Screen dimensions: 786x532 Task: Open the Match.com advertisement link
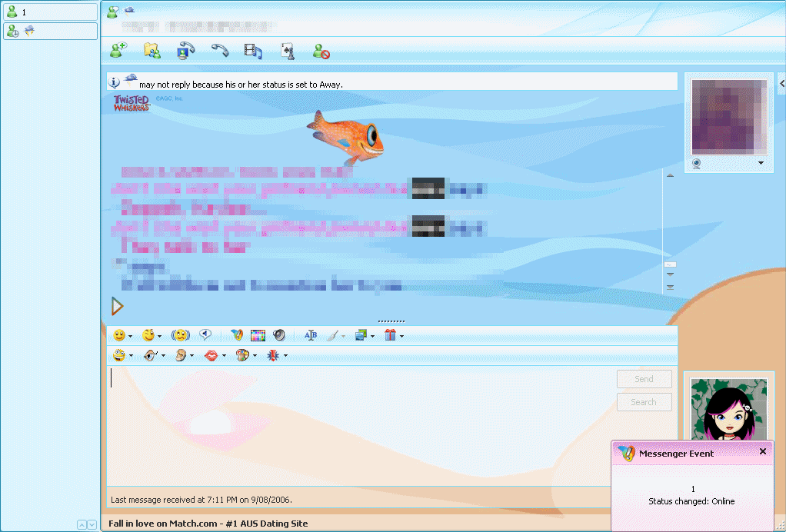pyautogui.click(x=208, y=524)
